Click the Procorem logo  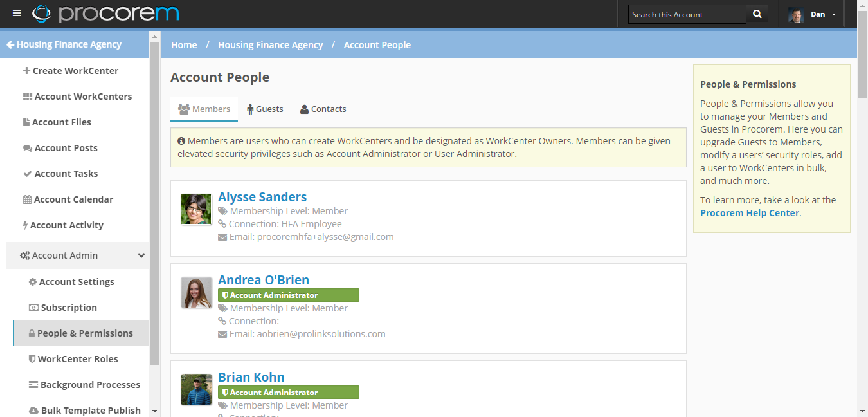pyautogui.click(x=105, y=14)
